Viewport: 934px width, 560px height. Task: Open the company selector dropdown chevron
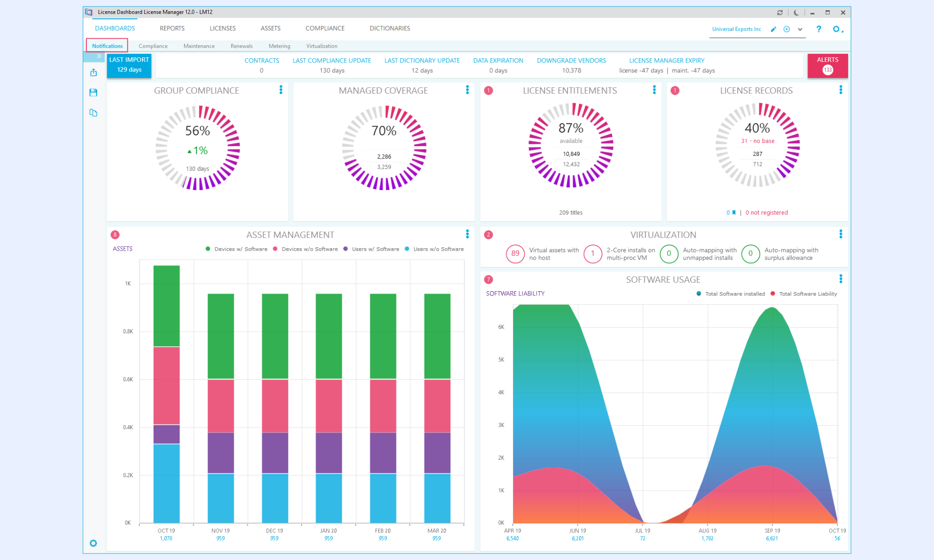point(800,29)
